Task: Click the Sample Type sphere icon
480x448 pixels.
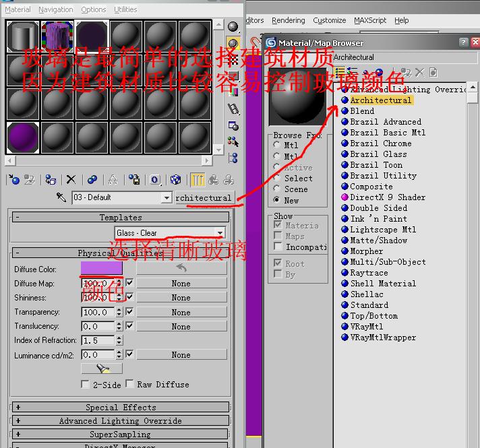Action: point(233,27)
